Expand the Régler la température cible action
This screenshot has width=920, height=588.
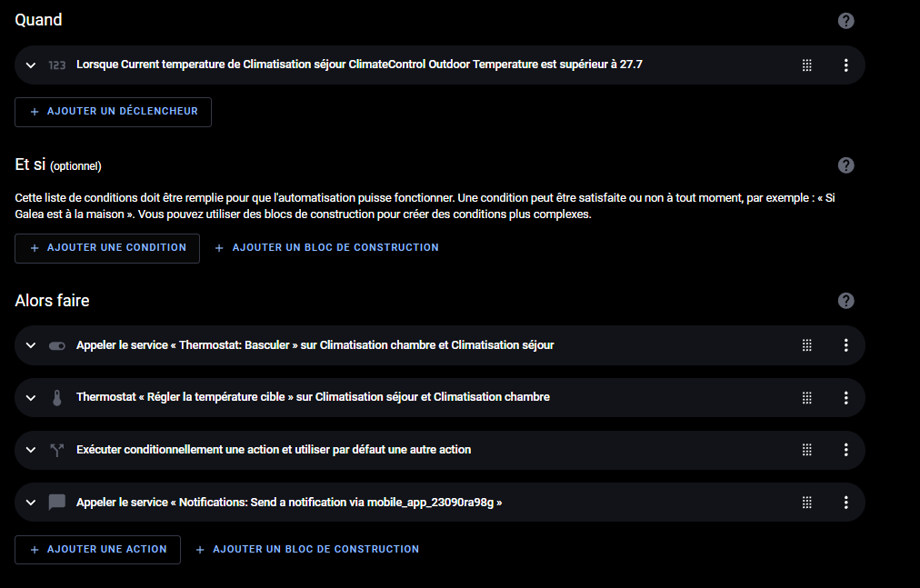[30, 397]
